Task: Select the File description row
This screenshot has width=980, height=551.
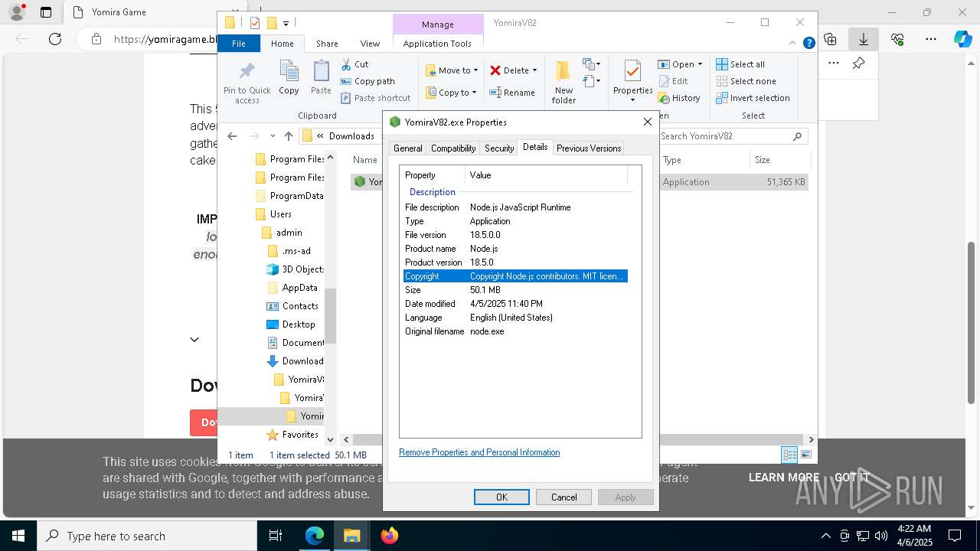Action: coord(515,207)
